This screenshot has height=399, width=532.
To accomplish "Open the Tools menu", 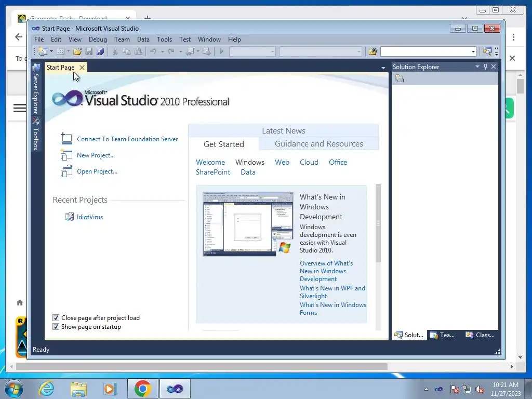I will 164,39.
